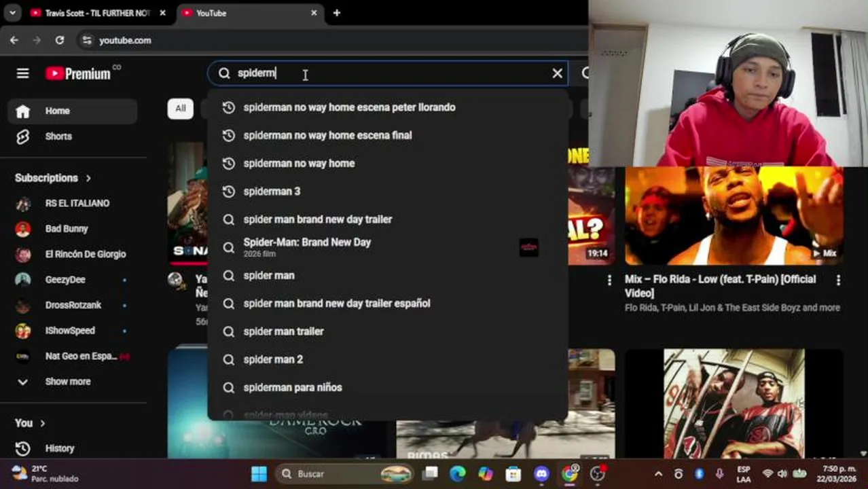Open a new tab with plus button
Image resolution: width=868 pixels, height=489 pixels.
click(x=336, y=13)
